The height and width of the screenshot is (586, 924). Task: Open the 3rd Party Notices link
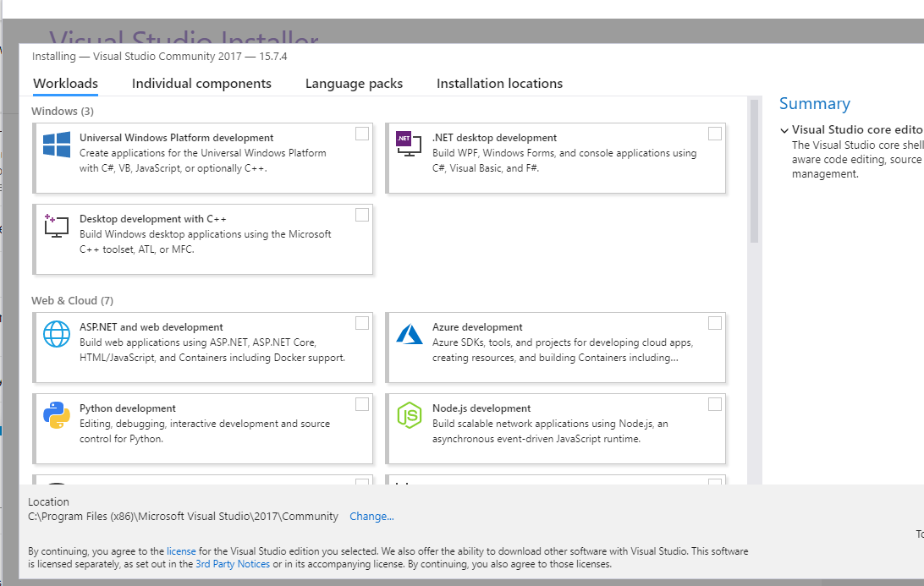233,564
